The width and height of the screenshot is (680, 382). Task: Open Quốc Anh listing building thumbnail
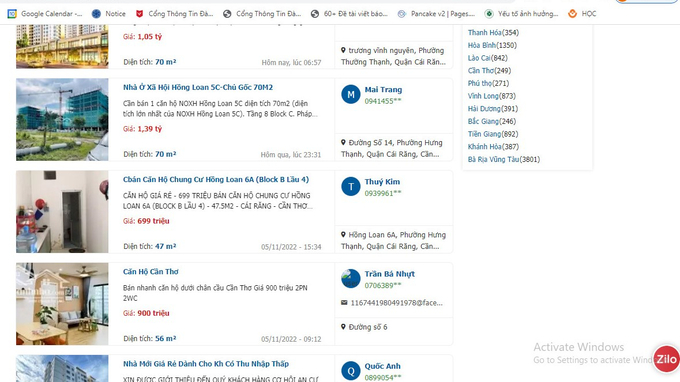pyautogui.click(x=62, y=369)
